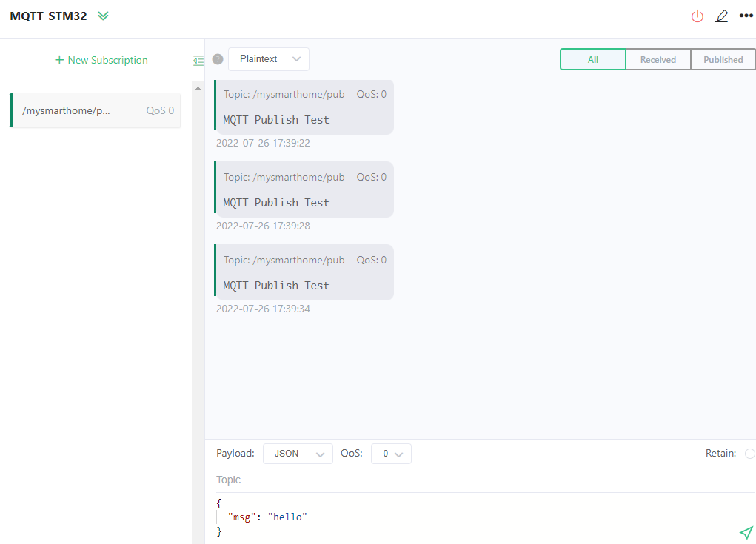
Task: Select the /mysmarthome/p... subscription item
Action: point(96,111)
